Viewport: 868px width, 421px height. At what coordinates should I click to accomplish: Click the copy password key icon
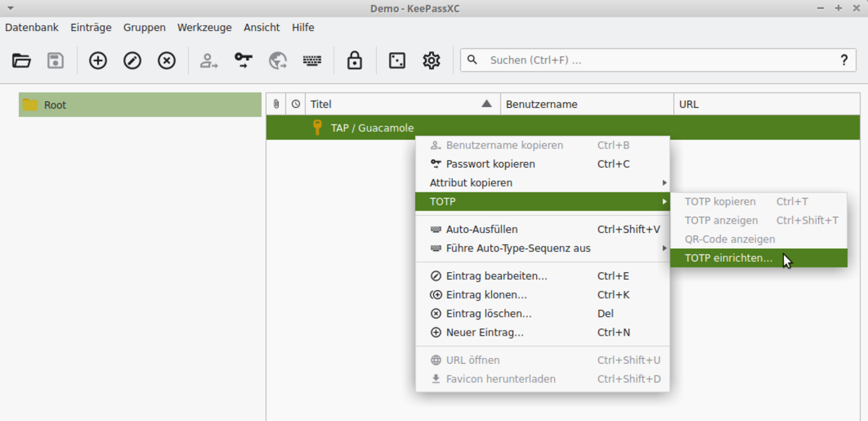(244, 61)
